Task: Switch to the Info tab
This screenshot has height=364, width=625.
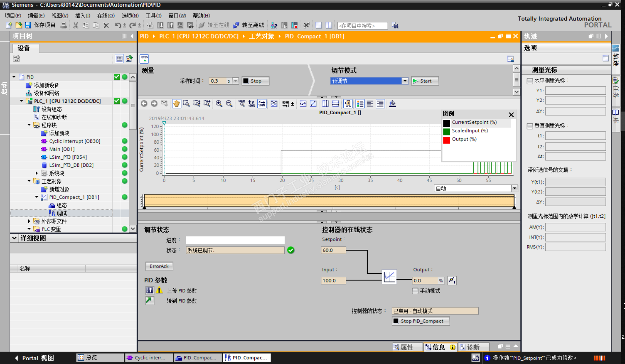Action: click(x=440, y=347)
